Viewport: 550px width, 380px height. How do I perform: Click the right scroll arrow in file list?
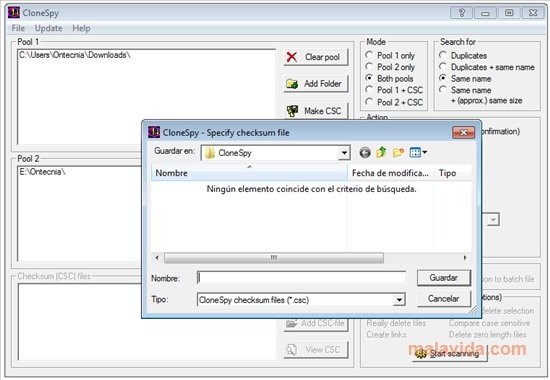465,258
